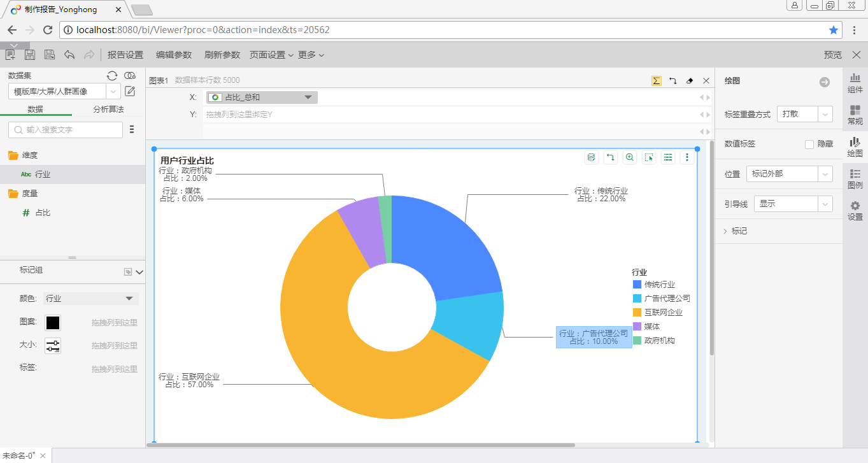Open the three-dot menu next to search
This screenshot has height=463, width=868.
(x=132, y=129)
